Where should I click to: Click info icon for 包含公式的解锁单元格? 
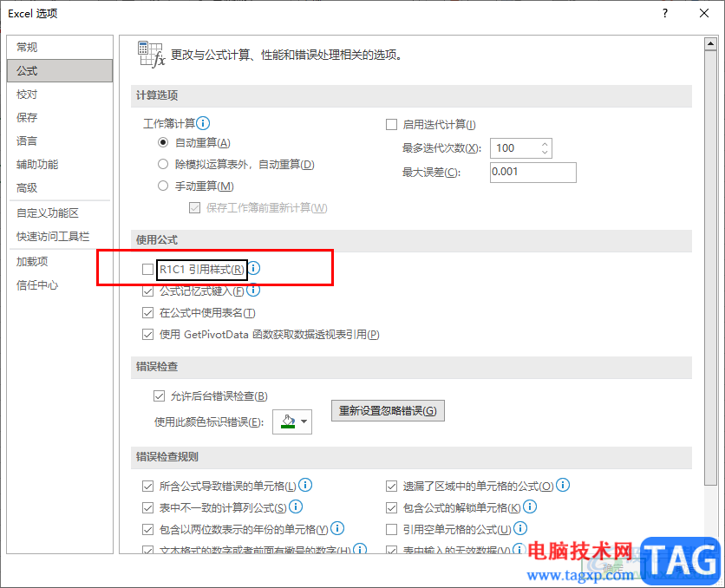point(530,506)
